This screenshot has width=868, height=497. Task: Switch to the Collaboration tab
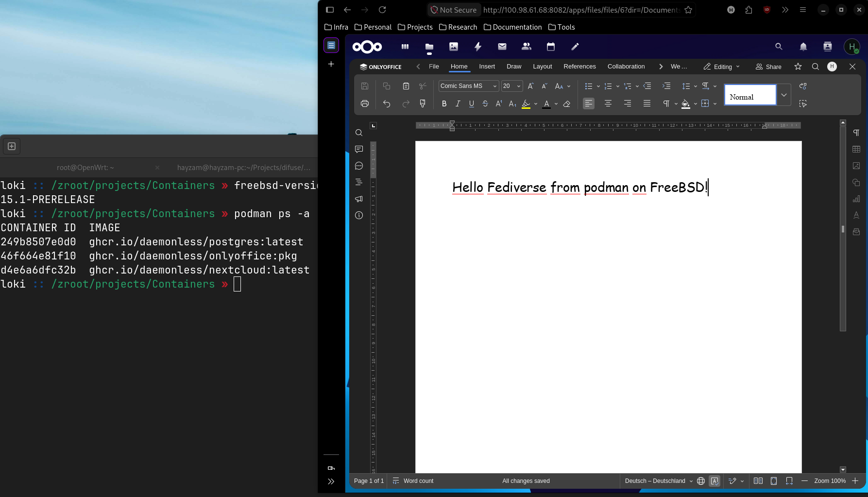click(x=626, y=67)
